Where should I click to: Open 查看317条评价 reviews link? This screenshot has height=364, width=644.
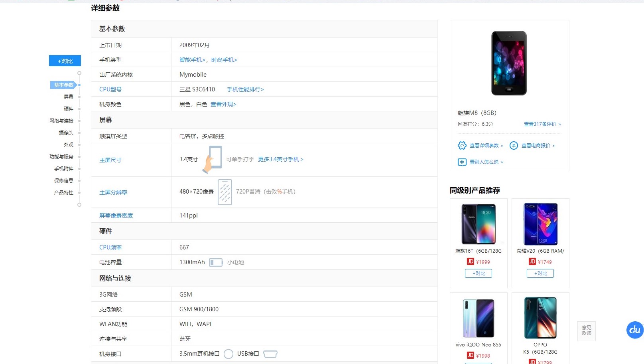542,124
